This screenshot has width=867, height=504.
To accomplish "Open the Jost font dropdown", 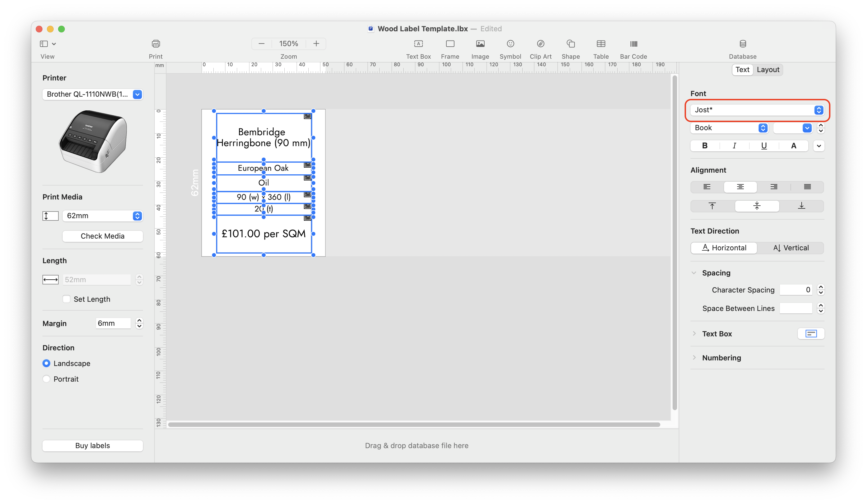I will (757, 110).
